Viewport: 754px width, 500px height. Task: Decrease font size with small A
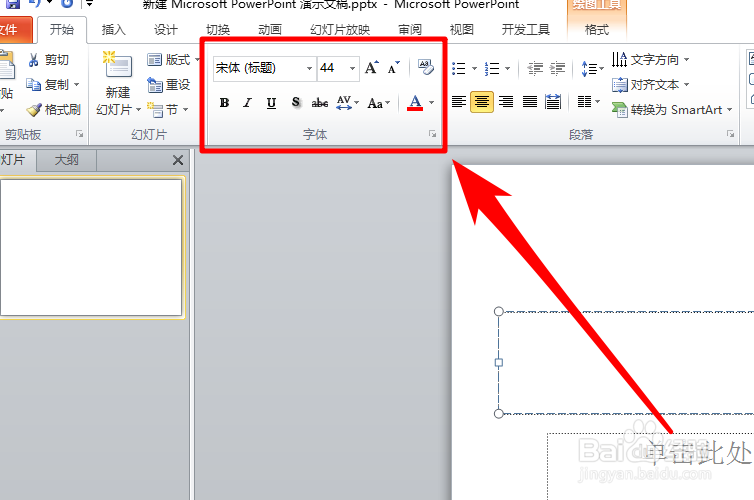click(394, 68)
